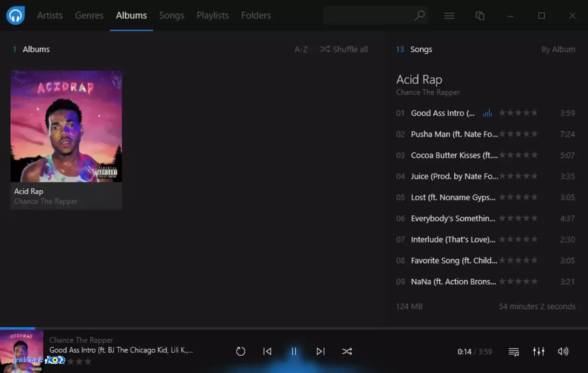Open the Artists tab
The height and width of the screenshot is (373, 588).
(50, 15)
